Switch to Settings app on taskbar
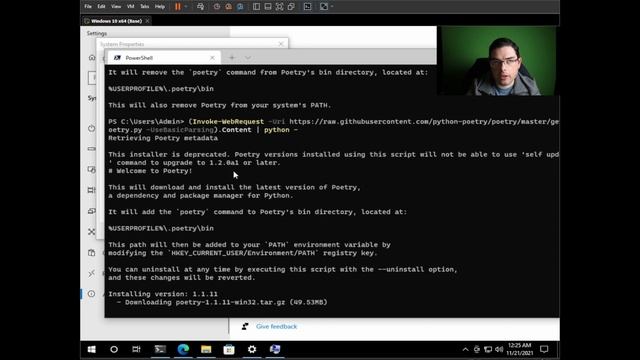 click(x=252, y=349)
